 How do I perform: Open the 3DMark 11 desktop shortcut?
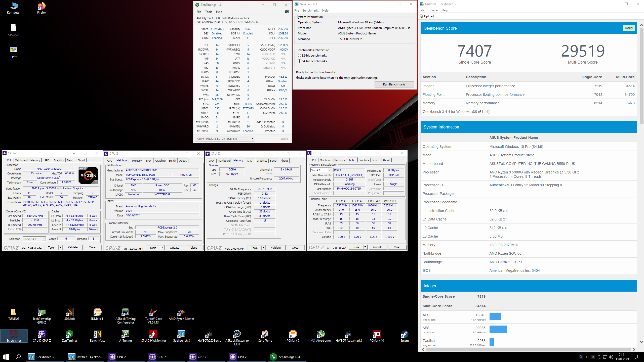97,314
